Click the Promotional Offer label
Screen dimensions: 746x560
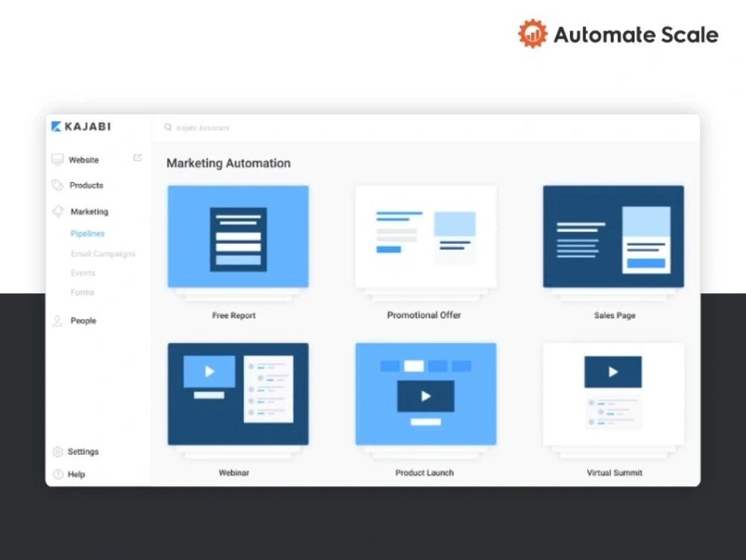(x=424, y=315)
